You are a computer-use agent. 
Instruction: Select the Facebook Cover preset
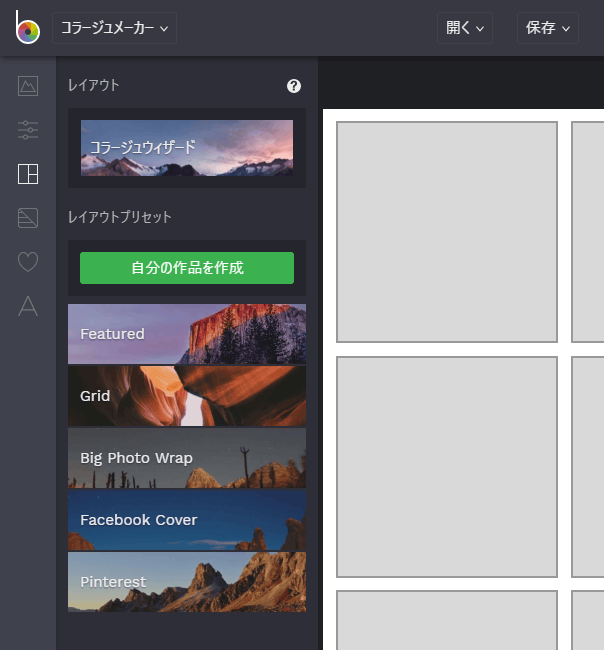(187, 520)
